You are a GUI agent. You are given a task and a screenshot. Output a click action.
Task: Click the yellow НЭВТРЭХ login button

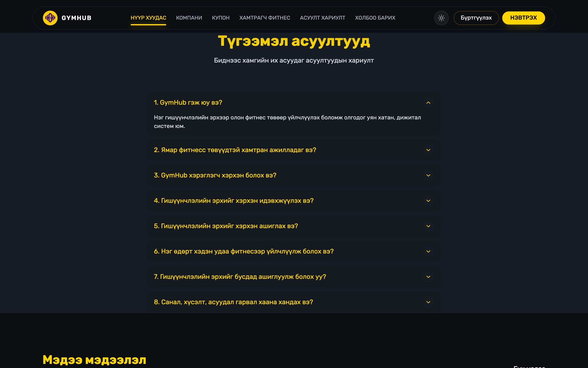coord(523,18)
